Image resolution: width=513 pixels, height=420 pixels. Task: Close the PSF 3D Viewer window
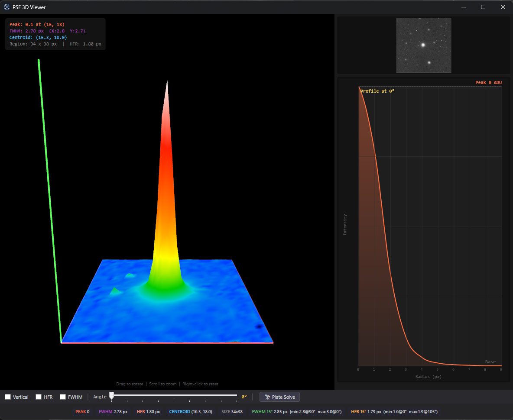(x=503, y=7)
